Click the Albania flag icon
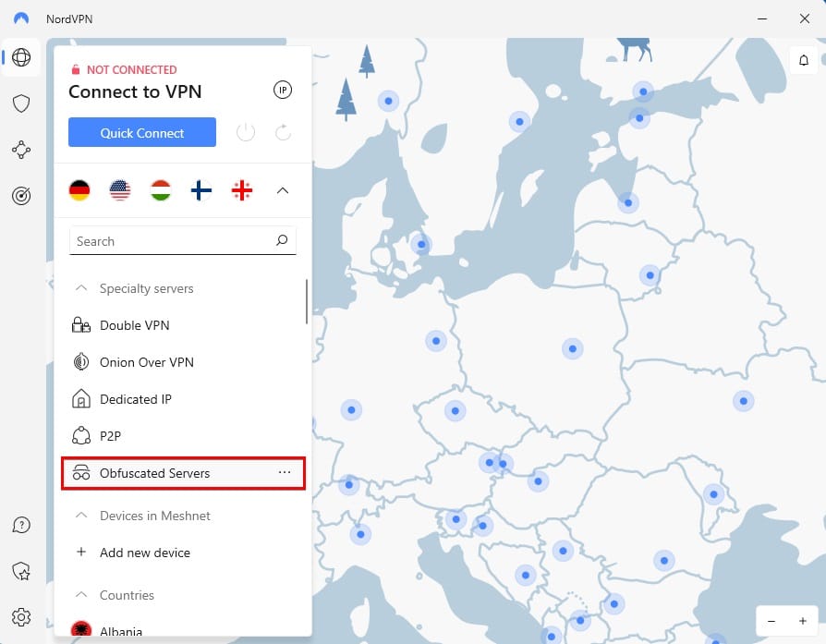Screen dimensions: 826x644 click(80, 629)
